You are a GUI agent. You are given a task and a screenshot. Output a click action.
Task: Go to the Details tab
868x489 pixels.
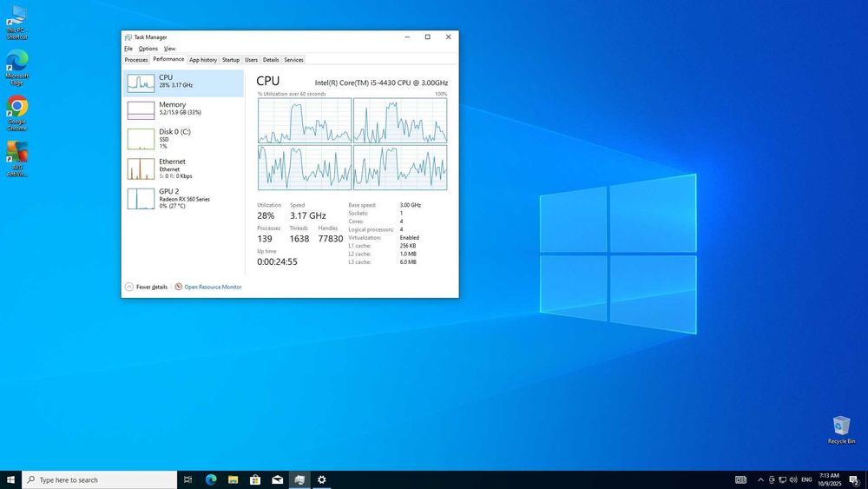[271, 60]
